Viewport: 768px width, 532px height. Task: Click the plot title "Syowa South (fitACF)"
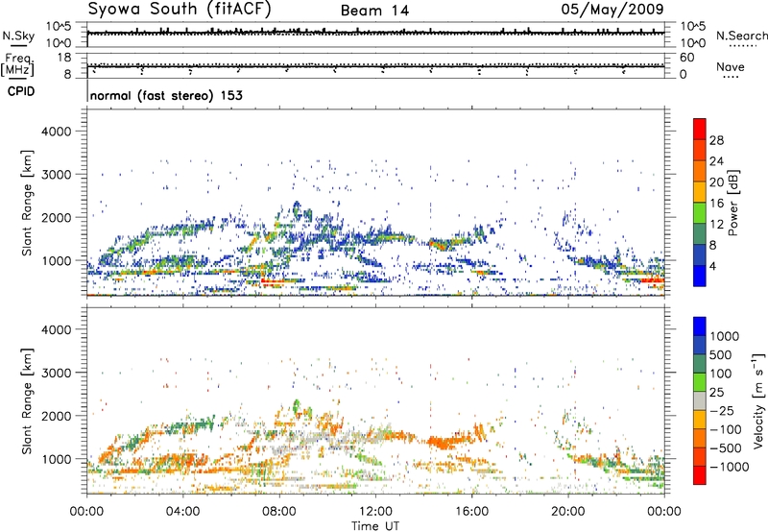pyautogui.click(x=180, y=10)
